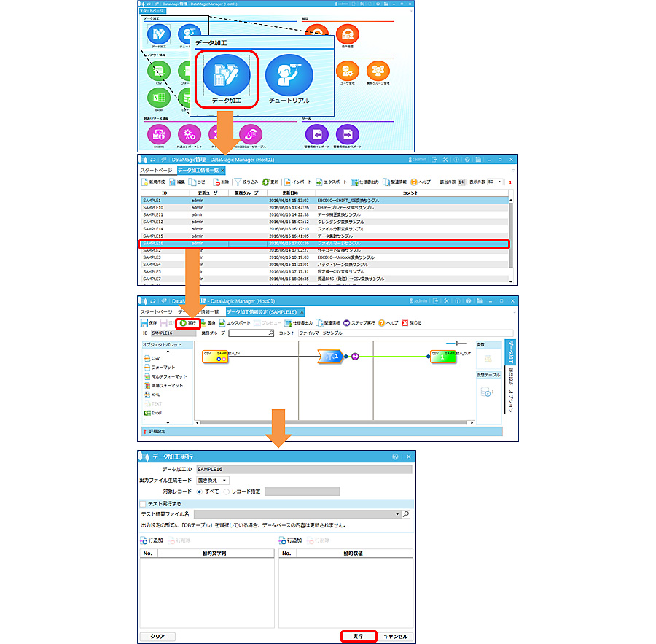Image resolution: width=656 pixels, height=644 pixels.
Task: Adjust the canvas zoom slider
Action: pos(456,343)
